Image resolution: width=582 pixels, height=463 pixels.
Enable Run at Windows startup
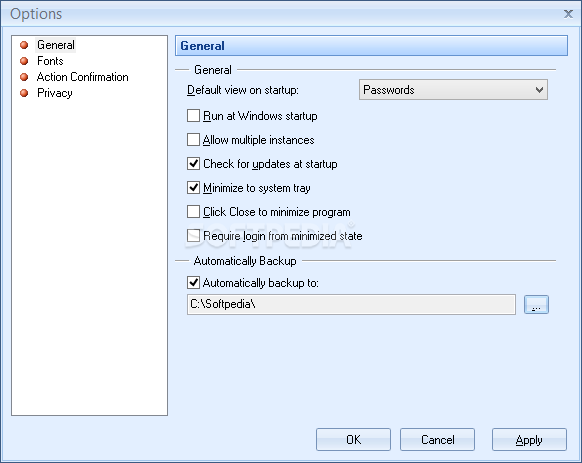193,116
